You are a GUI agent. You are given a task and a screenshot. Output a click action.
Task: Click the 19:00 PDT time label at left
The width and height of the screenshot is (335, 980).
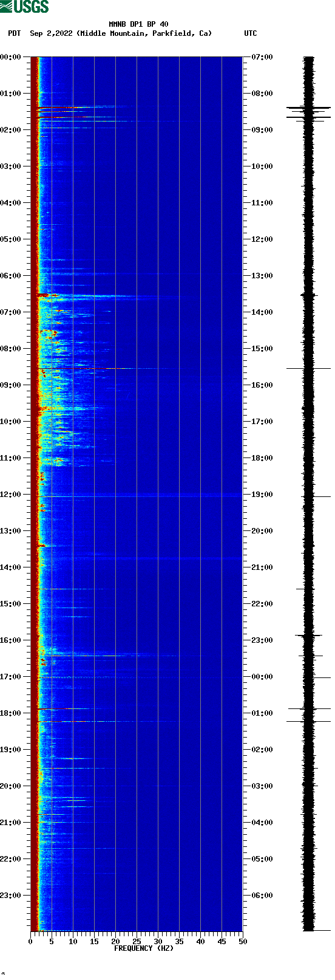pos(10,750)
